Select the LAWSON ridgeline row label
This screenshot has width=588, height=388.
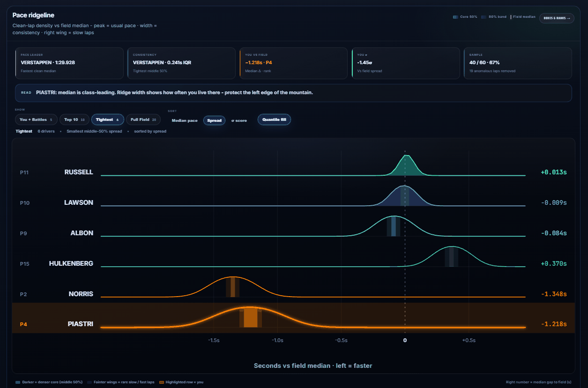pyautogui.click(x=79, y=202)
